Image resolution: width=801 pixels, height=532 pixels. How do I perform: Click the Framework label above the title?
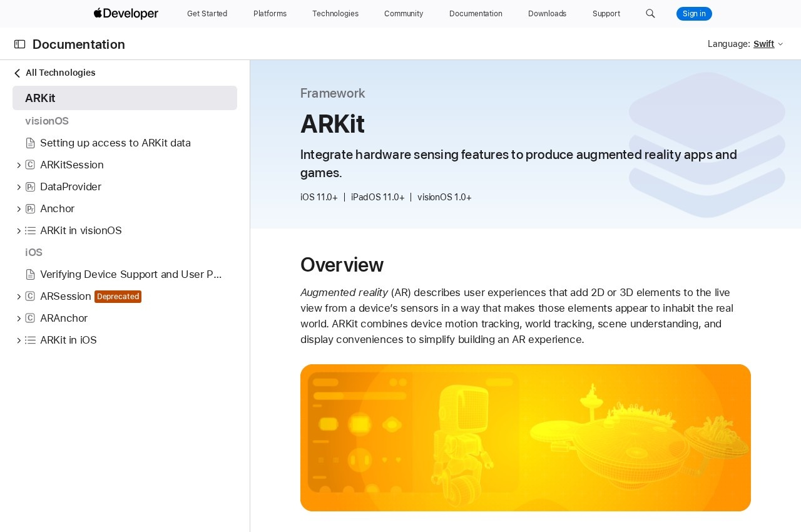(x=333, y=93)
